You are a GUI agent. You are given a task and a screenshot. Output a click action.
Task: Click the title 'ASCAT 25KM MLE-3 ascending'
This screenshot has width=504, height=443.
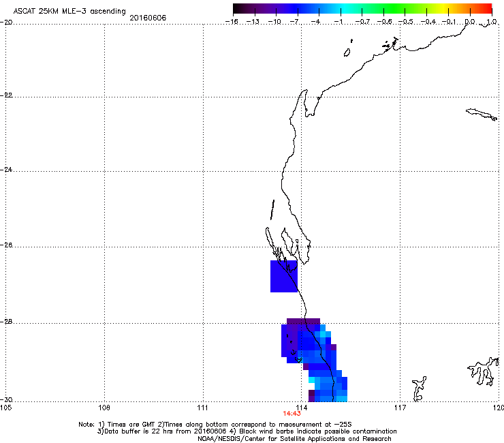(69, 11)
